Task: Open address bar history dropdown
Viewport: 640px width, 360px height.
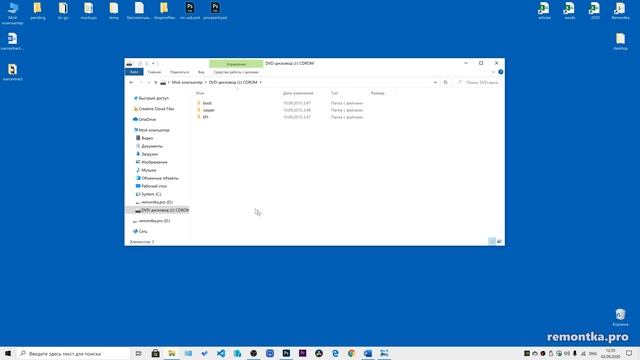Action: pos(435,82)
